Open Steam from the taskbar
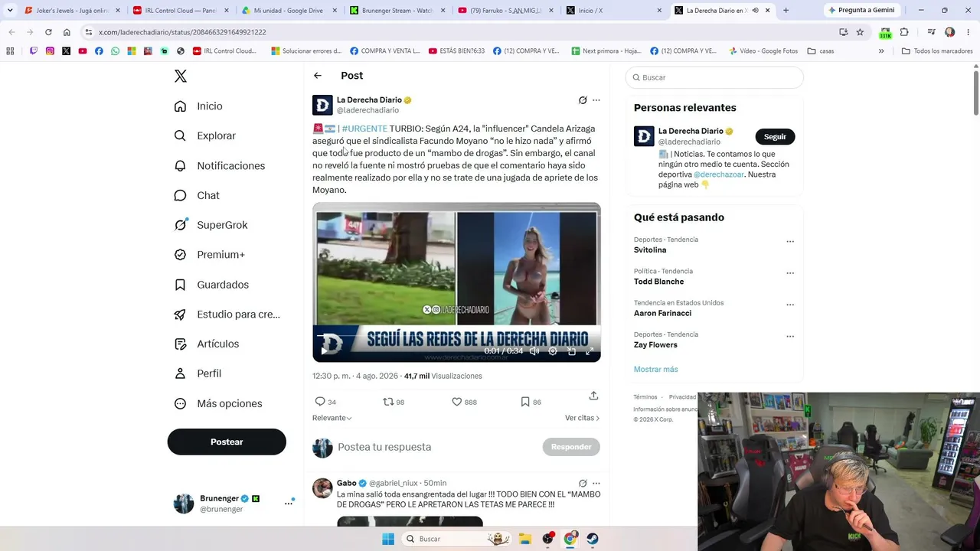The width and height of the screenshot is (980, 551). click(592, 539)
